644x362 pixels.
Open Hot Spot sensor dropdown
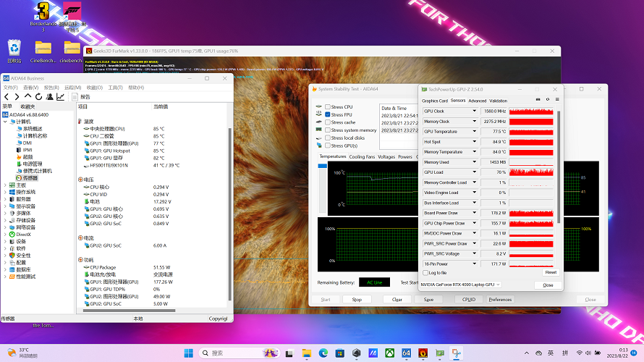pos(475,142)
